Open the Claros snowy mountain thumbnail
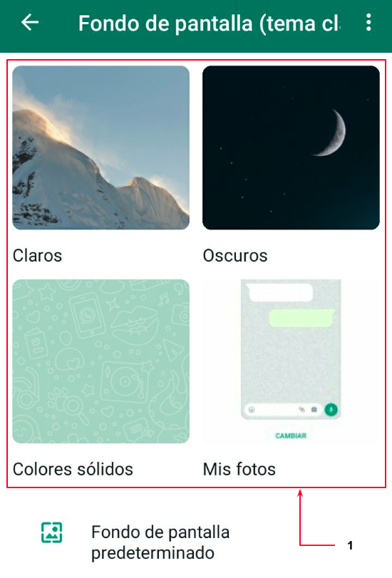Screen dimensions: 392x578 point(100,148)
